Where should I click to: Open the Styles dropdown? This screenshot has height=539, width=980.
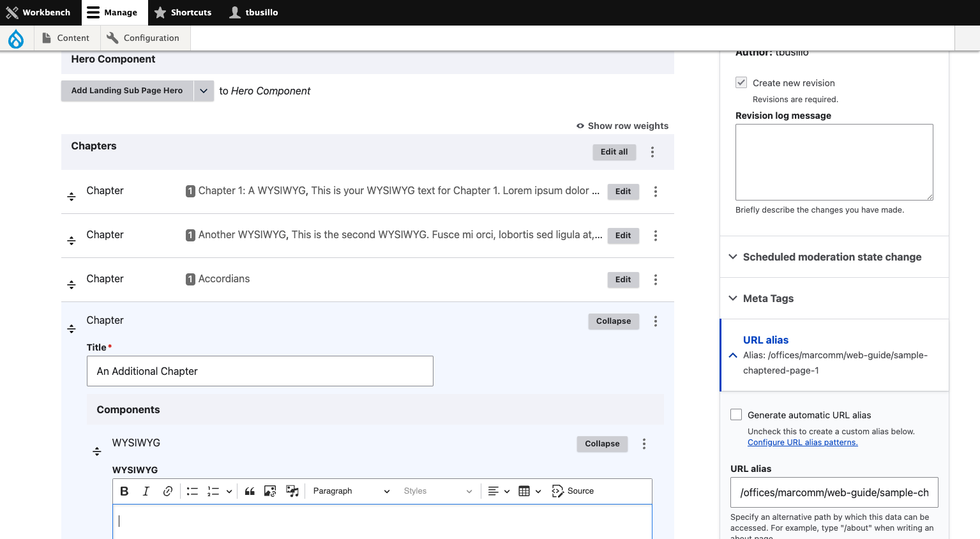[438, 491]
